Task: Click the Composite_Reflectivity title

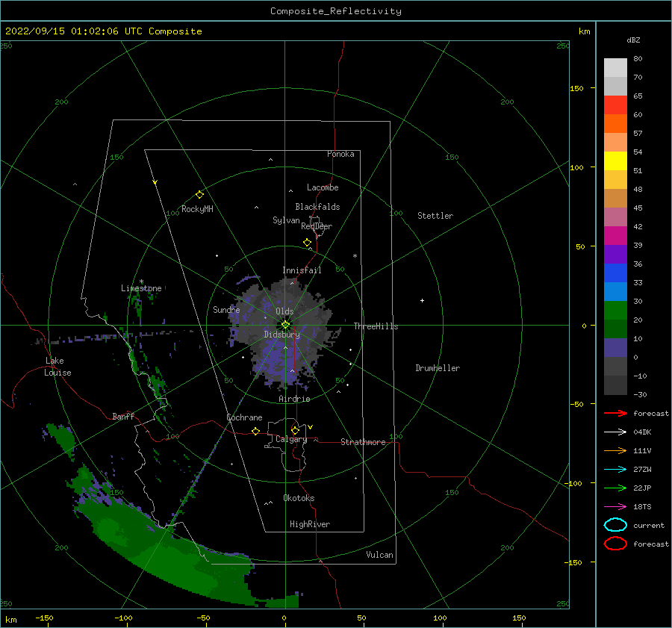Action: point(335,11)
